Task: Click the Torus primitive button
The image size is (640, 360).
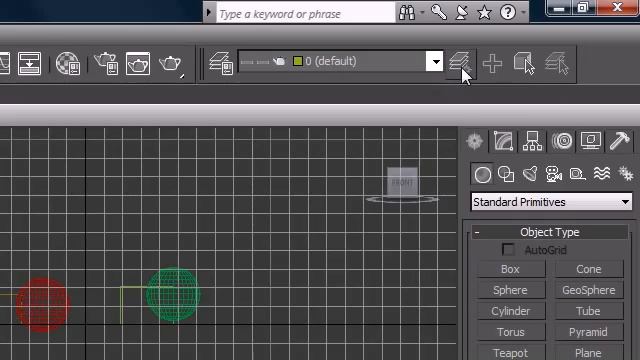Action: (x=510, y=332)
